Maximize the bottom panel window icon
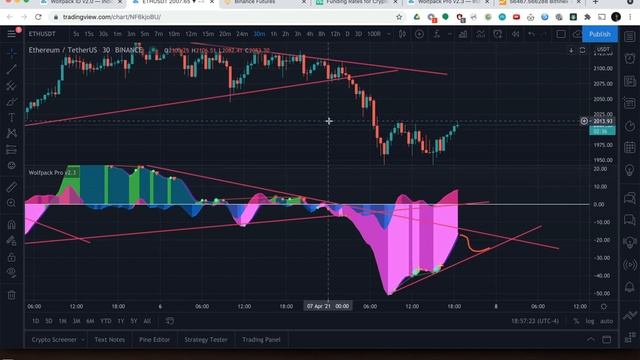This screenshot has width=640, height=360. pyautogui.click(x=607, y=340)
